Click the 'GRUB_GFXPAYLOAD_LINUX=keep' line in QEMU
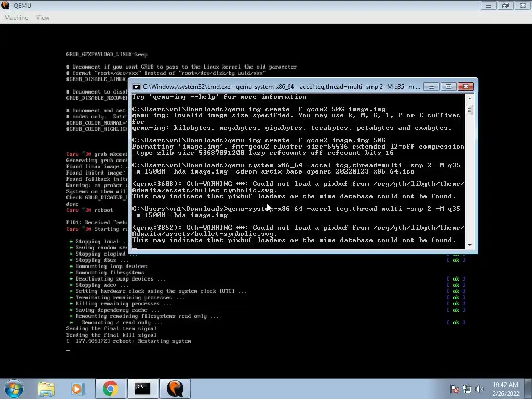The width and height of the screenshot is (532, 399). coord(107,54)
